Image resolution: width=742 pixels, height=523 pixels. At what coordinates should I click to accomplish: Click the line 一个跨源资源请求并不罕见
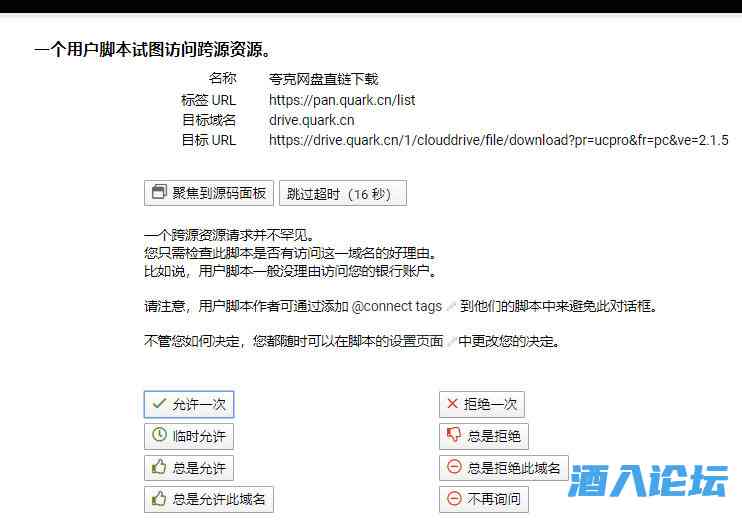point(229,235)
